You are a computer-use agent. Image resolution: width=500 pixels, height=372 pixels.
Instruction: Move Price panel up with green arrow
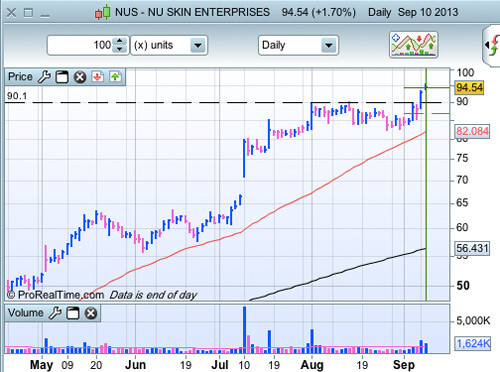coord(115,77)
